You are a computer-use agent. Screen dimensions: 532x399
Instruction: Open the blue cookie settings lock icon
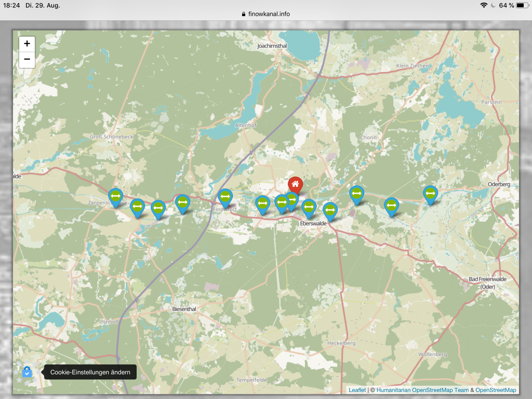tap(27, 372)
